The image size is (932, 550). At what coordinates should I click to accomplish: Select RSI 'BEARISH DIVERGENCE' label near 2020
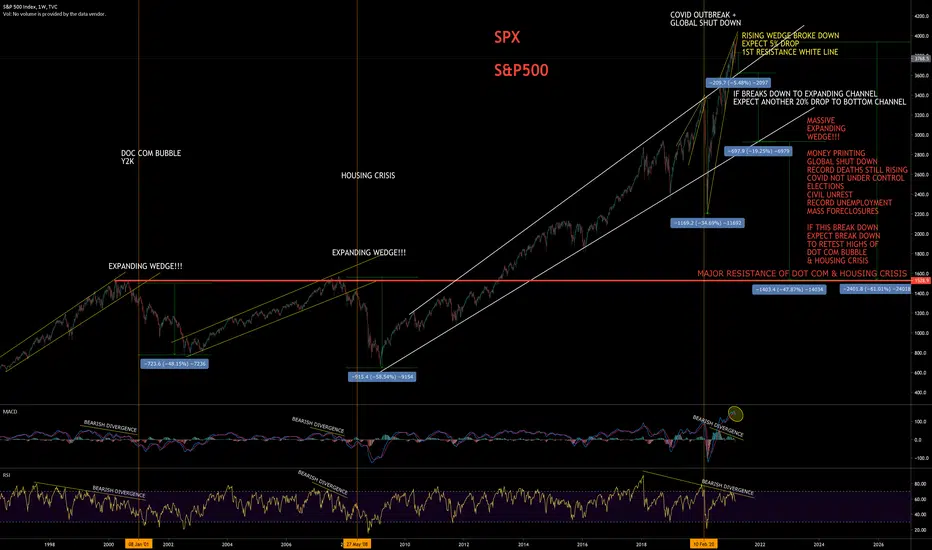coord(728,487)
